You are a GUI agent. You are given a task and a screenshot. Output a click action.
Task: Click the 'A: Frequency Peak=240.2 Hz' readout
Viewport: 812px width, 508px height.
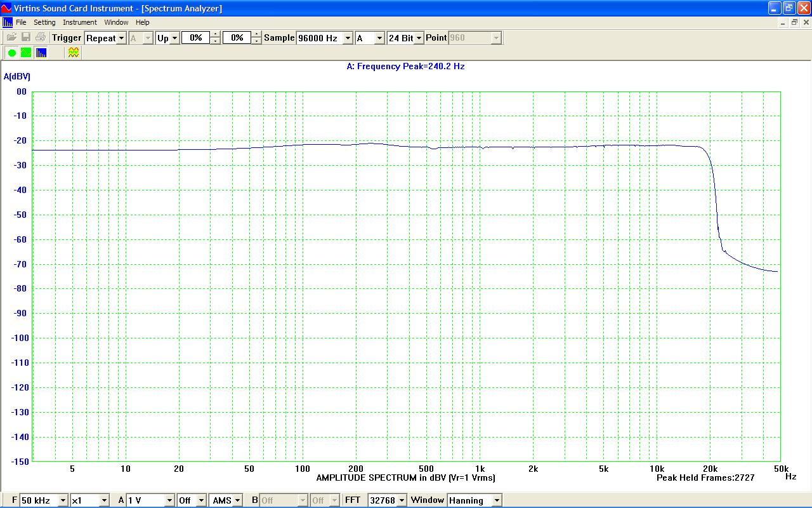click(x=406, y=66)
